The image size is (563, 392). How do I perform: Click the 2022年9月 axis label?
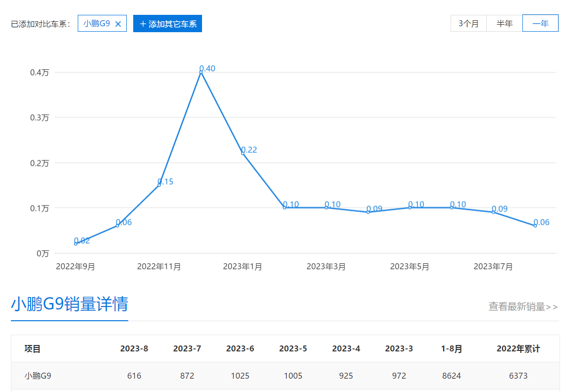(75, 267)
